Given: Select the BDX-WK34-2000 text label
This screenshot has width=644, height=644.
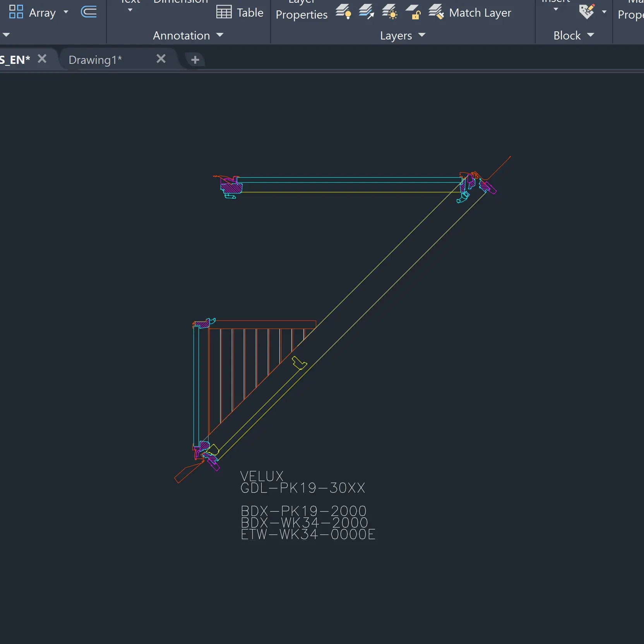Looking at the screenshot, I should click(304, 522).
